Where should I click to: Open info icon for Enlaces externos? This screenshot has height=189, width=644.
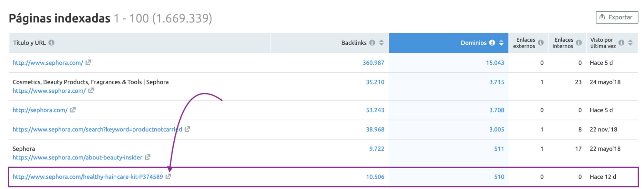pyautogui.click(x=541, y=42)
